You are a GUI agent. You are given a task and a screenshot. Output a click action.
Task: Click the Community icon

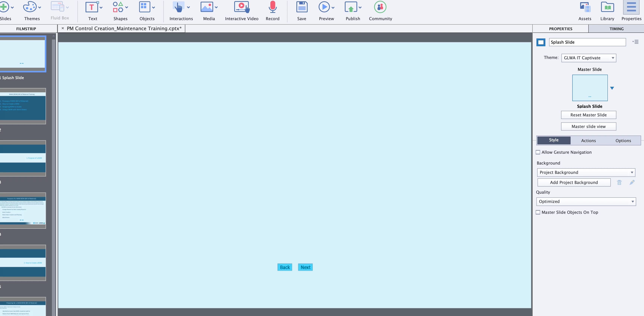380,7
